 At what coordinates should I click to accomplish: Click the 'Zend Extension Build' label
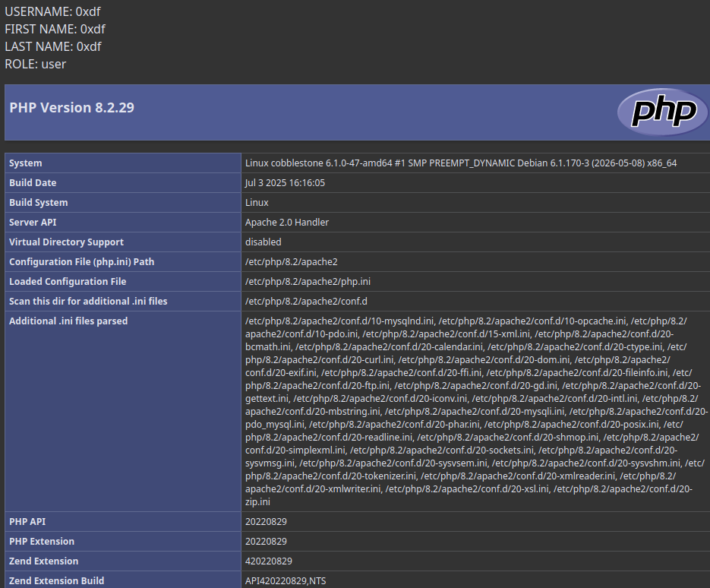pyautogui.click(x=57, y=580)
